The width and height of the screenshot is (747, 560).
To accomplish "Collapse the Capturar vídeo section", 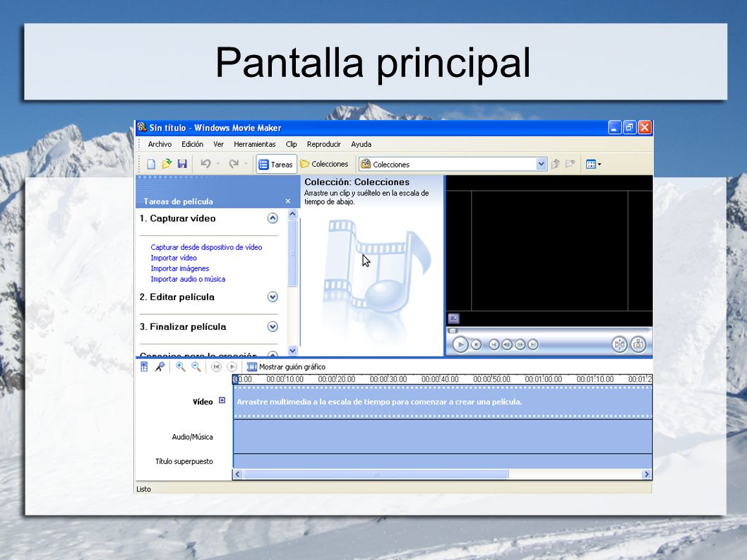I will [x=273, y=218].
